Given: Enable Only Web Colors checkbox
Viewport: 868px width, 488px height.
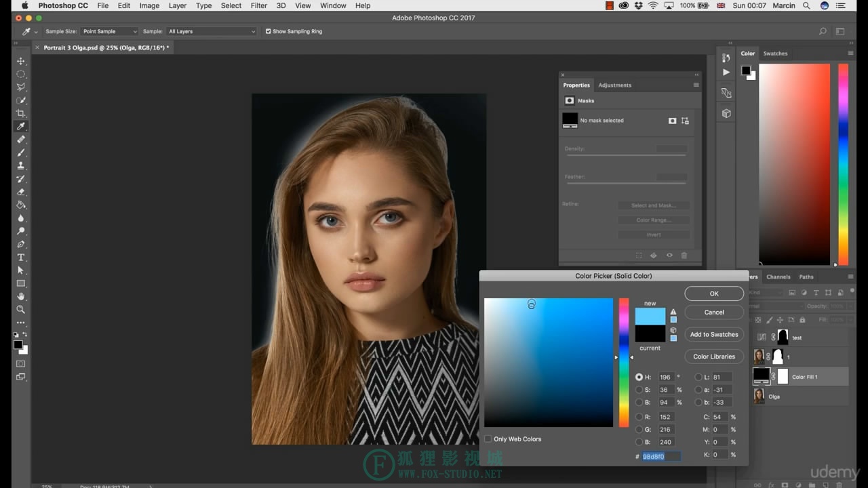Looking at the screenshot, I should pyautogui.click(x=488, y=439).
